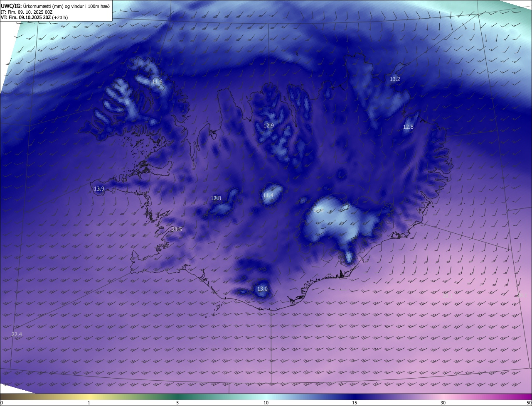532x406 pixels.
Task: Click the 12.8 label to the left of 11.4
Action: 216,198
